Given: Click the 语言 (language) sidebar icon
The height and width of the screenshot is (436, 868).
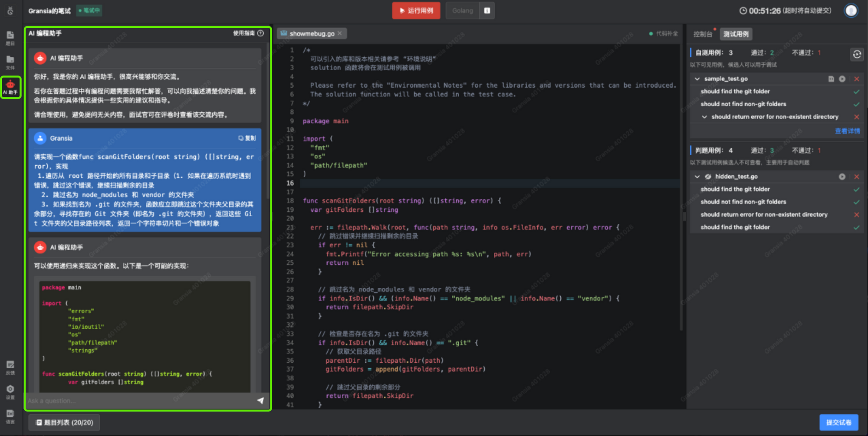Looking at the screenshot, I should (10, 416).
